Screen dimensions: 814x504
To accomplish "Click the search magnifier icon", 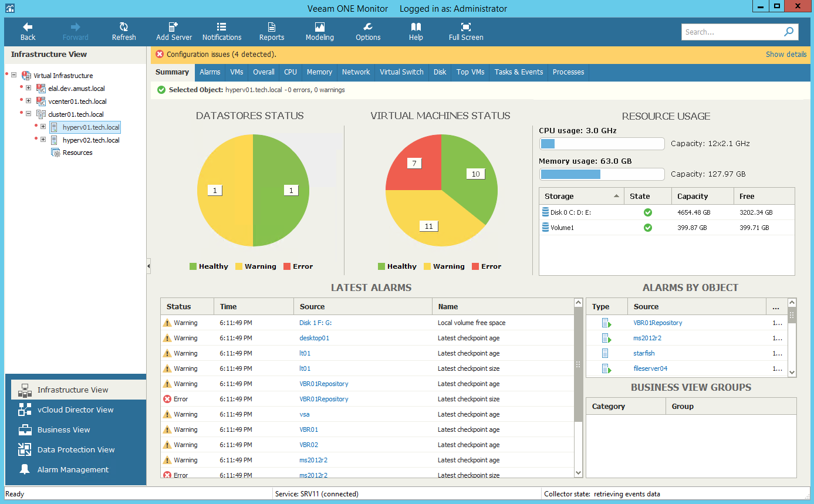I will (x=789, y=32).
